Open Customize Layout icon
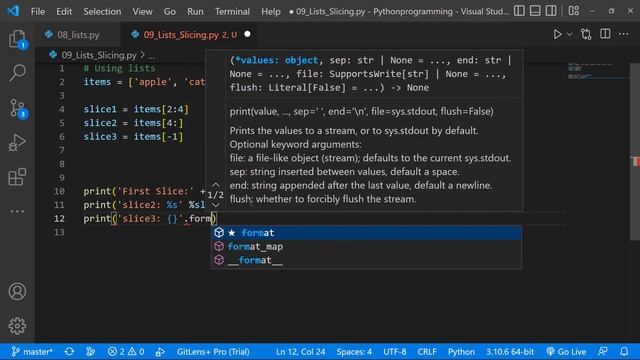The image size is (640, 360). (573, 11)
